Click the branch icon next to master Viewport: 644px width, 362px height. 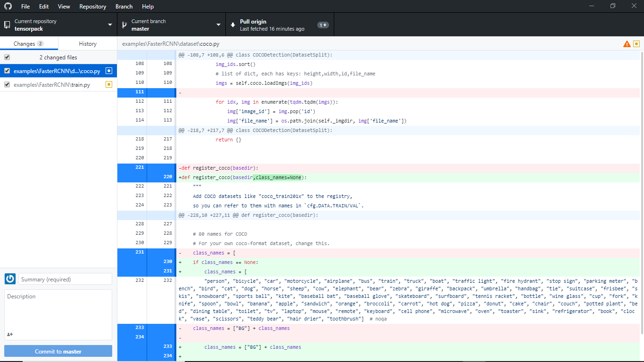tap(124, 24)
